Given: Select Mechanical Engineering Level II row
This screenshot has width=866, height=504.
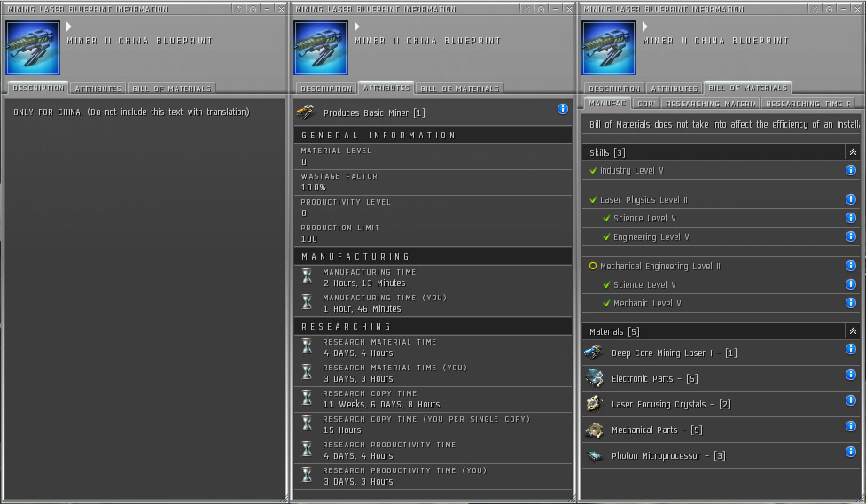Looking at the screenshot, I should click(x=721, y=266).
